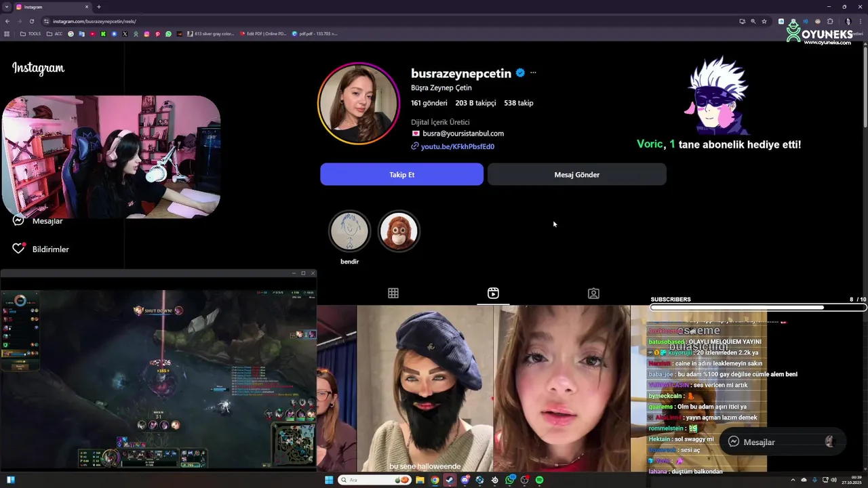Image resolution: width=868 pixels, height=488 pixels.
Task: Click the League of Legends minimap
Action: click(x=293, y=445)
